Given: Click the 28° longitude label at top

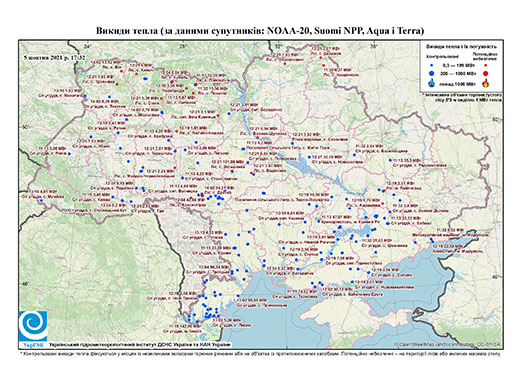Looking at the screenshot, I should tap(183, 46).
